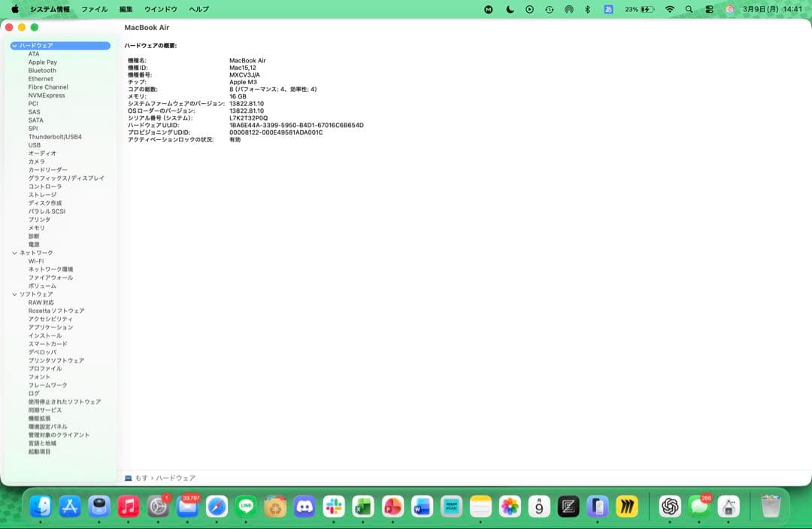
Task: Launch the App Store from the Dock
Action: (x=70, y=506)
